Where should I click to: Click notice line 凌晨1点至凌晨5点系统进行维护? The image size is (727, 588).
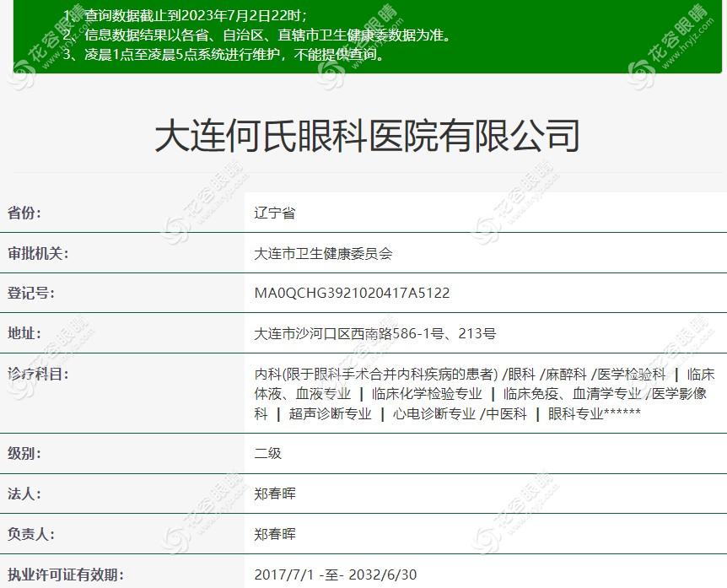tap(224, 55)
